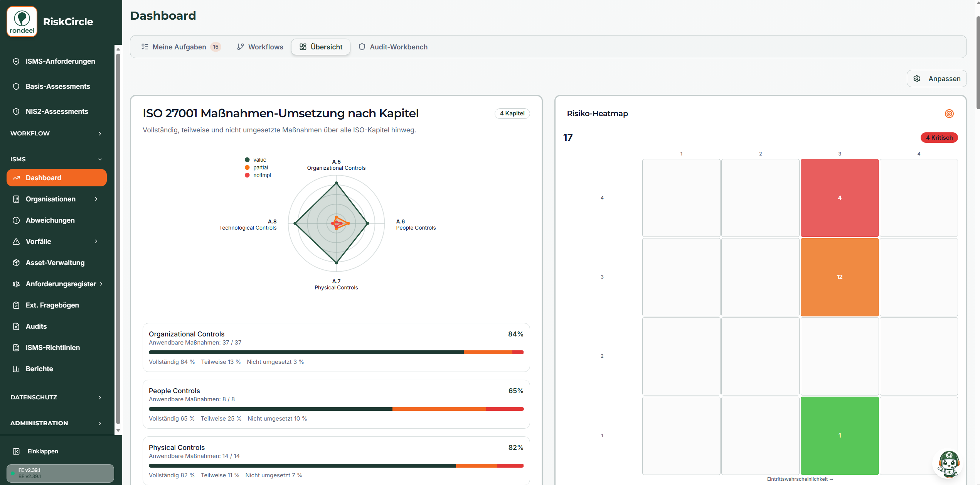Click the orange heatmap cell showing 12
This screenshot has width=980, height=485.
tap(840, 277)
